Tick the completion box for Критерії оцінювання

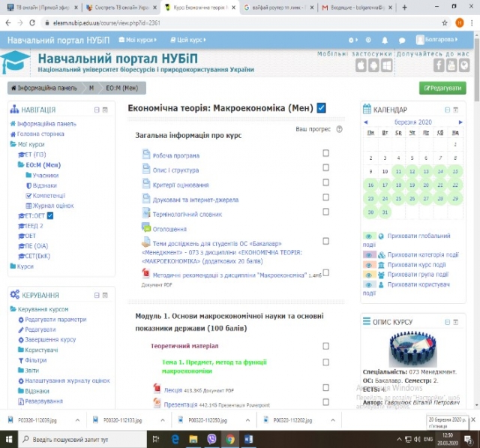(x=325, y=182)
